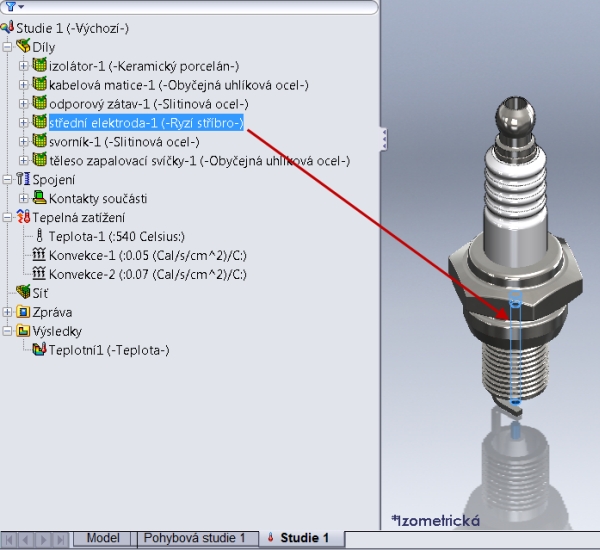This screenshot has width=600, height=550.
Task: Expand the kabelová matice-1 node
Action: (23, 85)
